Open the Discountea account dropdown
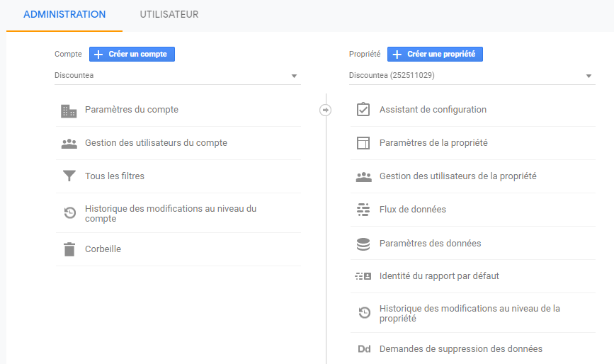This screenshot has height=364, width=614. [x=177, y=76]
